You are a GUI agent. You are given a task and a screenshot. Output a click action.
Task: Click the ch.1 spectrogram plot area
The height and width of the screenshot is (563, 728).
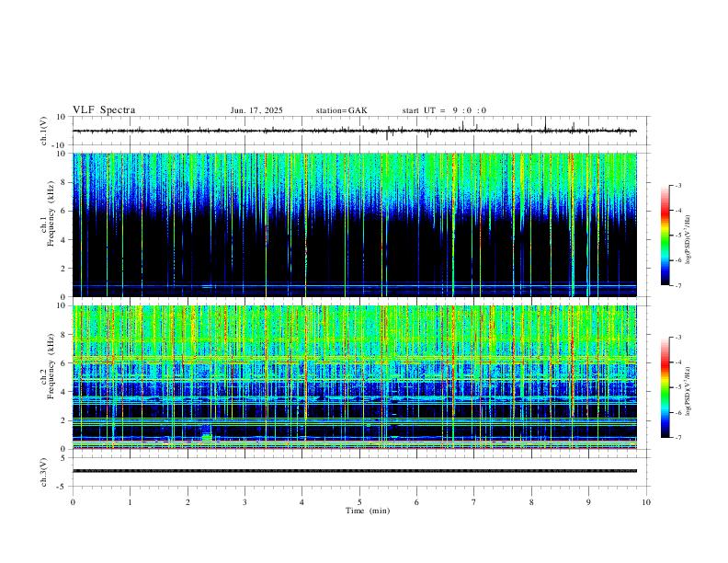[355, 224]
